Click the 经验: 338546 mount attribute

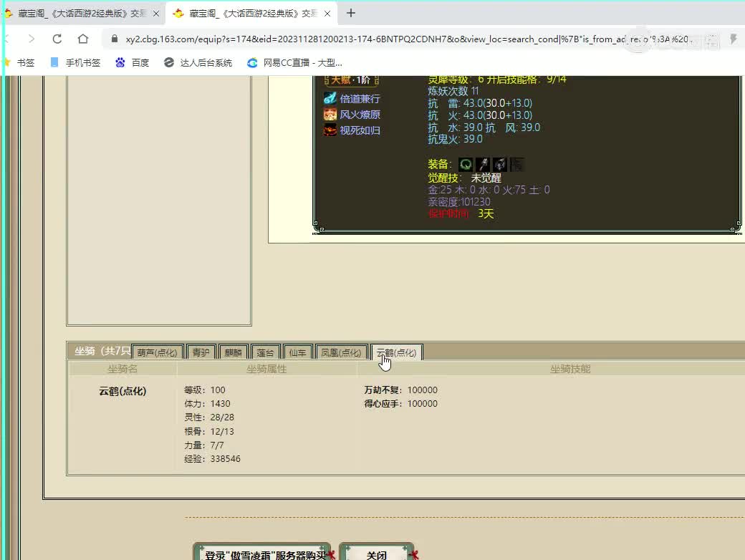click(x=212, y=459)
